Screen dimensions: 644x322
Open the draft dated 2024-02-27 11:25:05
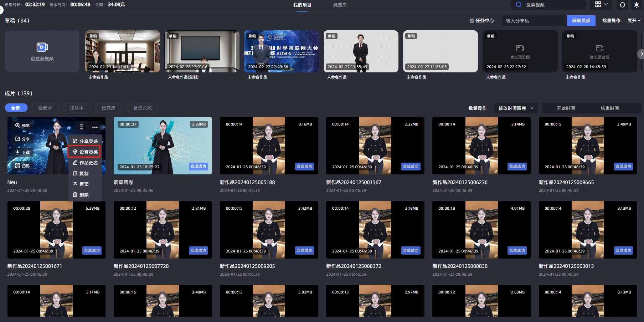441,51
